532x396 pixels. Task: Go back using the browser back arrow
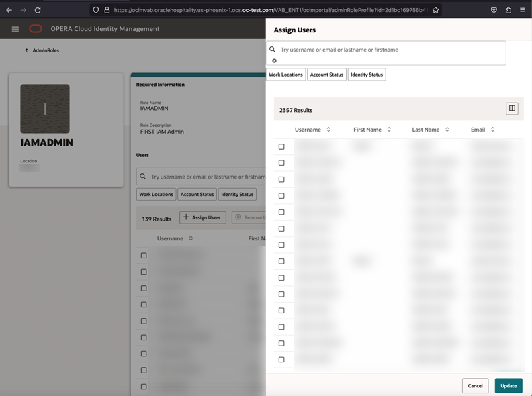click(9, 10)
